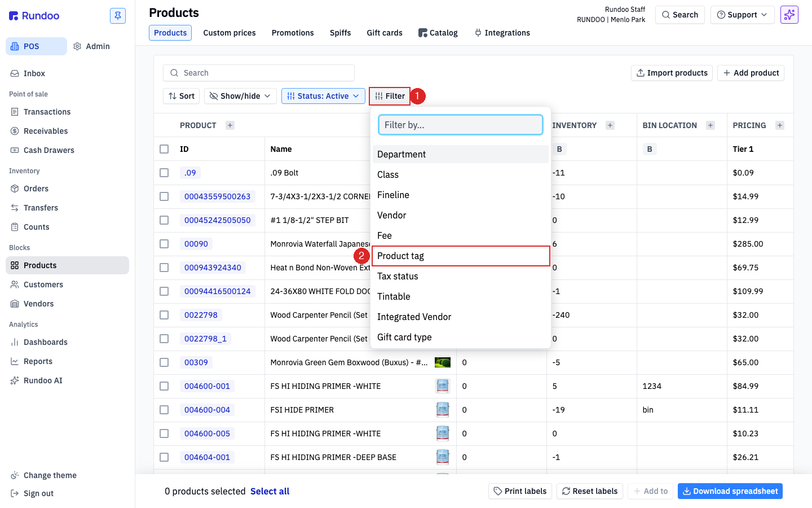
Task: Check the 00090 row checkbox
Action: 164,244
